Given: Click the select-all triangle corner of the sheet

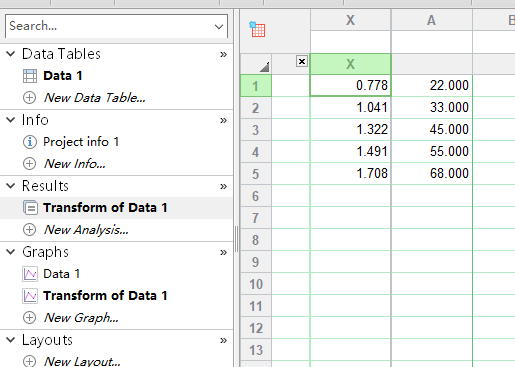Looking at the screenshot, I should point(264,67).
